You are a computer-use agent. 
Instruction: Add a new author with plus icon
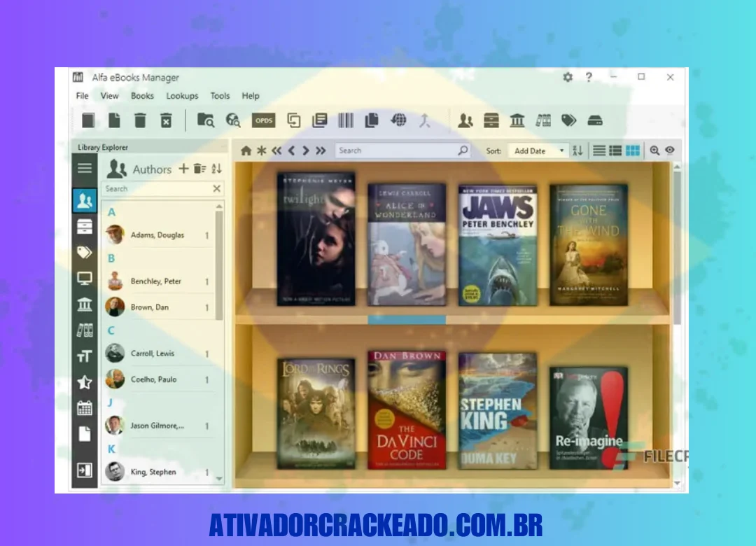click(x=183, y=168)
